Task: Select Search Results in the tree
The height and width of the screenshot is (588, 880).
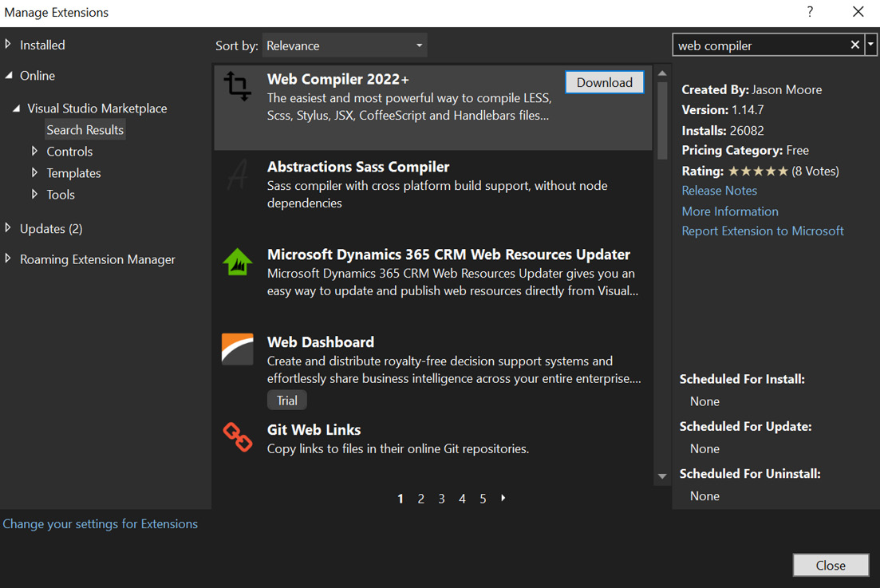Action: click(x=85, y=129)
